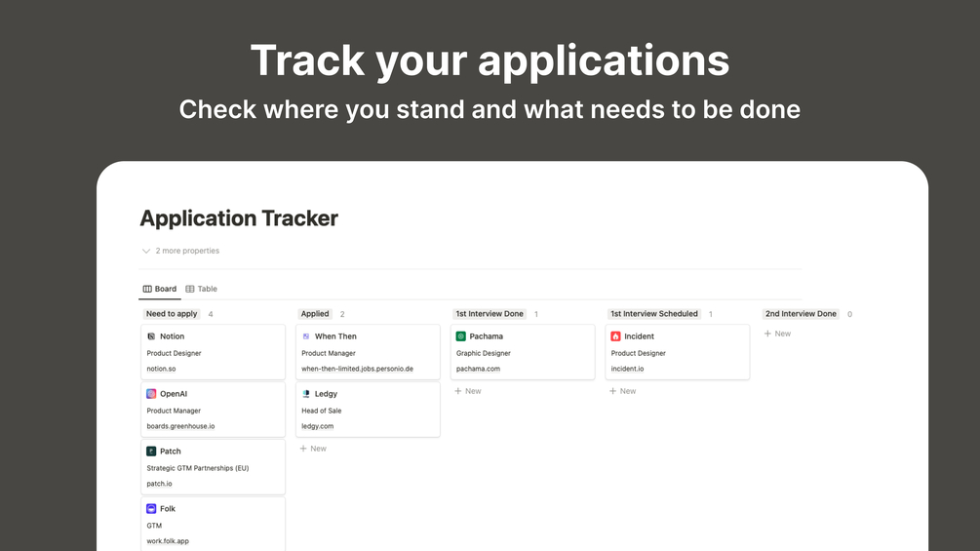This screenshot has height=551, width=980.
Task: Click the Ledgy card logo icon
Action: coord(306,394)
